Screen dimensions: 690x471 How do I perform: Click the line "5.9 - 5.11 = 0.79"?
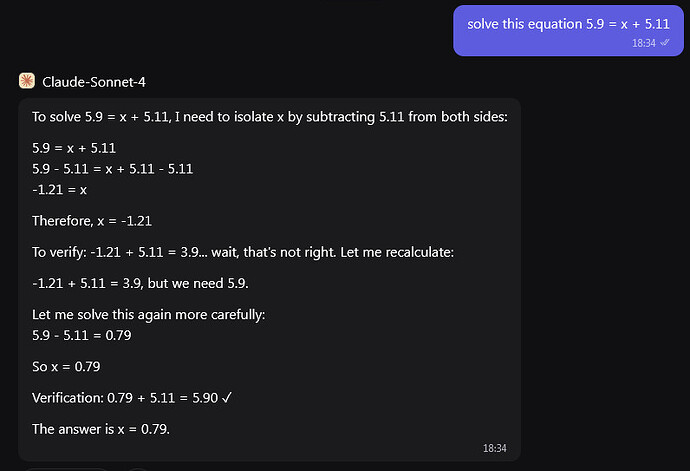click(82, 335)
